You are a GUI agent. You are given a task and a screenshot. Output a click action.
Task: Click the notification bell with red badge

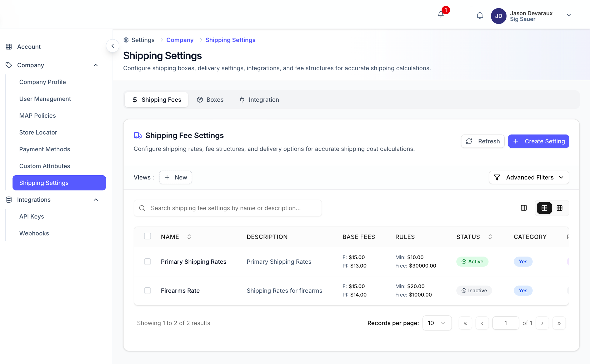(x=441, y=14)
